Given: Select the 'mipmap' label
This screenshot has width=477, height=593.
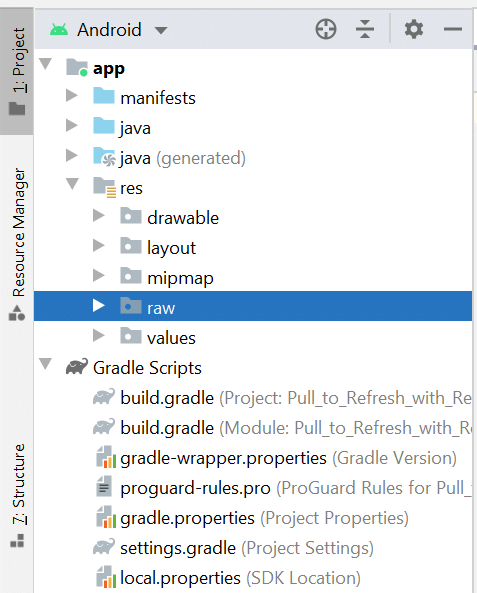Looking at the screenshot, I should [x=180, y=279].
